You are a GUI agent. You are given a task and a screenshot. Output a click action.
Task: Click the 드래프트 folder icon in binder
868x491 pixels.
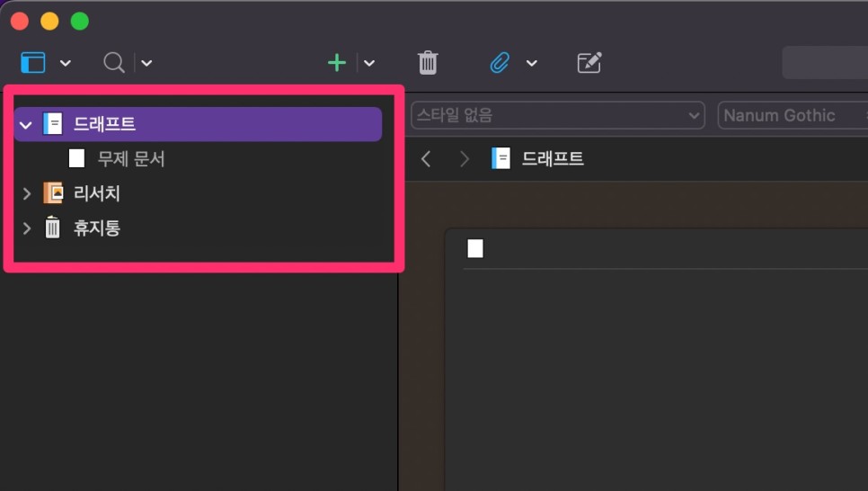point(53,123)
